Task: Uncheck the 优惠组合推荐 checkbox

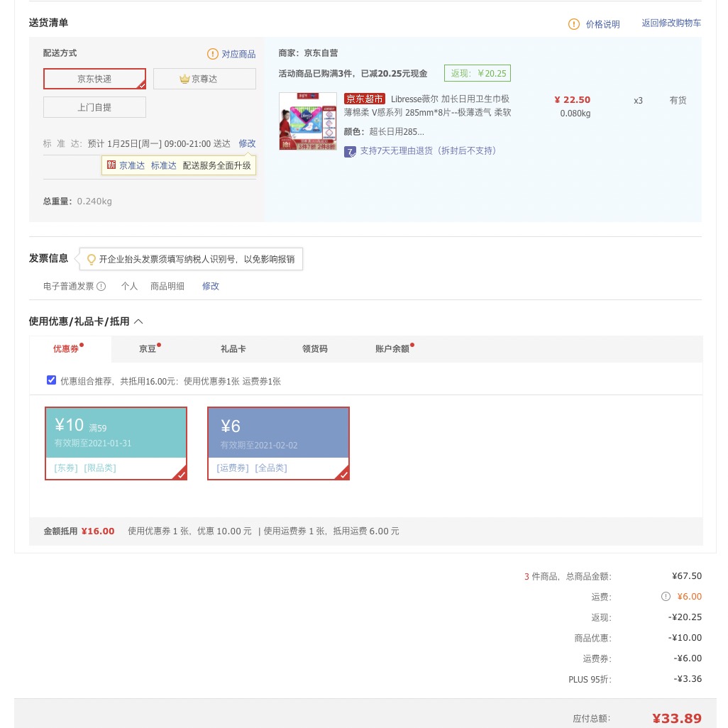Action: click(52, 380)
